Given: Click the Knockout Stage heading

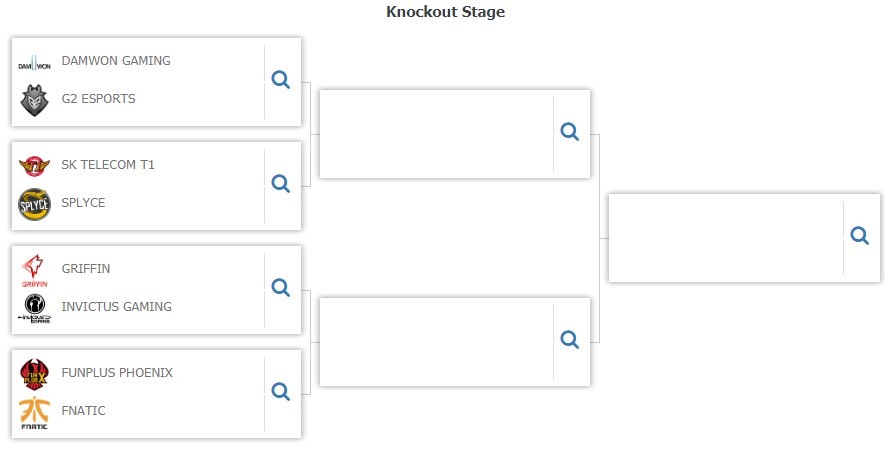Looking at the screenshot, I should point(445,12).
